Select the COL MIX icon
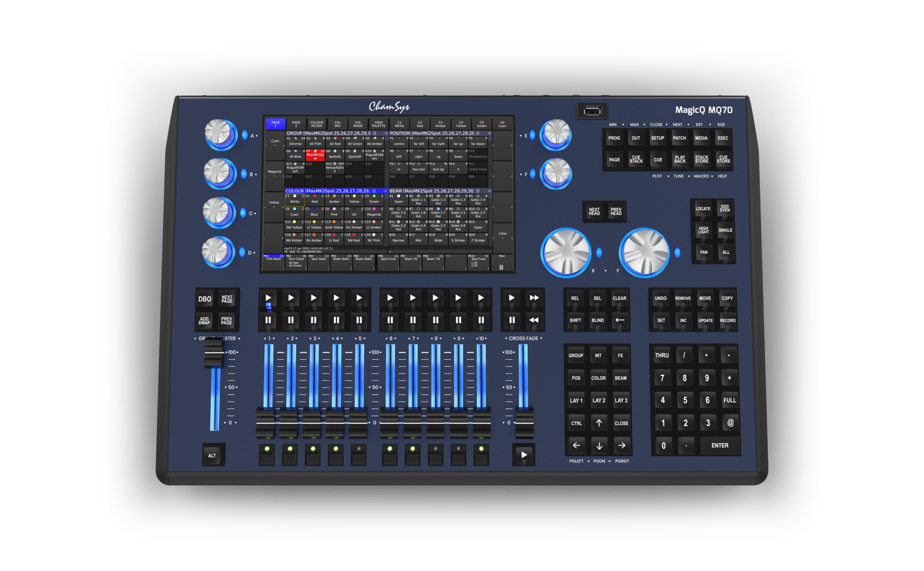This screenshot has width=924, height=571. pos(338,124)
